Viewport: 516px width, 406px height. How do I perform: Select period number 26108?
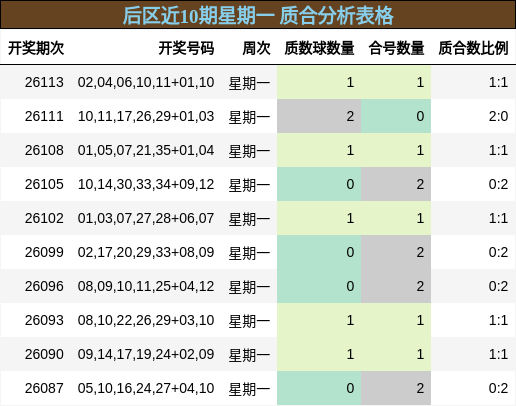click(44, 150)
